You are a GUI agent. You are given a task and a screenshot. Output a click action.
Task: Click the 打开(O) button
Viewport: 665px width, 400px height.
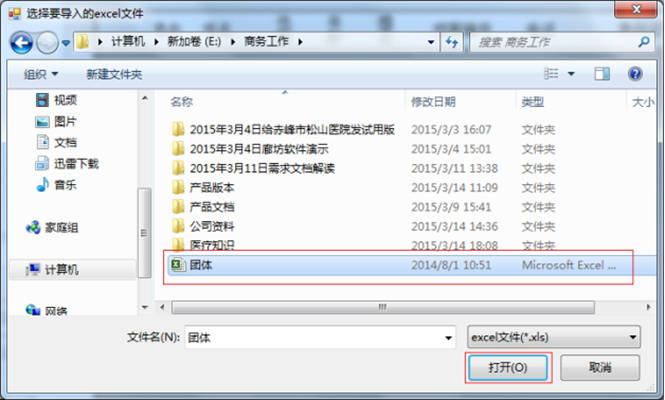click(x=508, y=367)
